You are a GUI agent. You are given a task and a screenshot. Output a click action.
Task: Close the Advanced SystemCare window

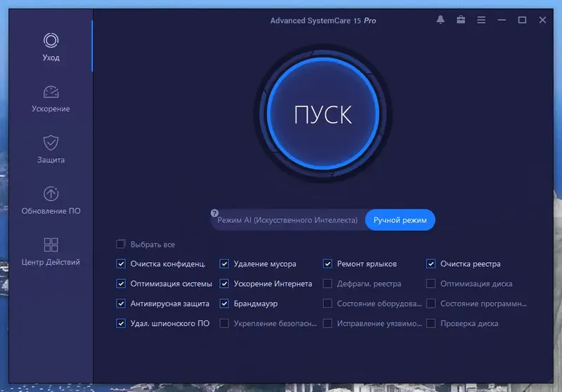click(542, 20)
